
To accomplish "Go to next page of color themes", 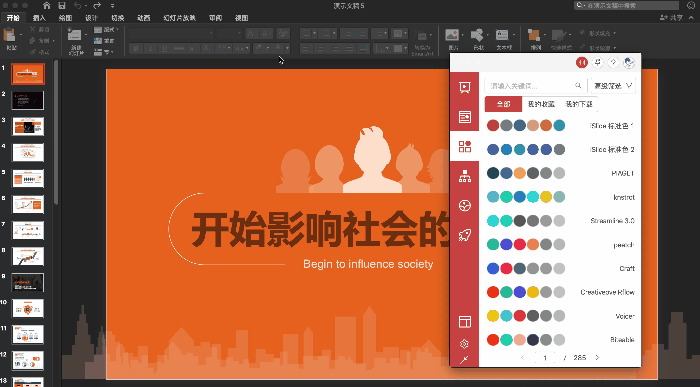I will (x=597, y=358).
